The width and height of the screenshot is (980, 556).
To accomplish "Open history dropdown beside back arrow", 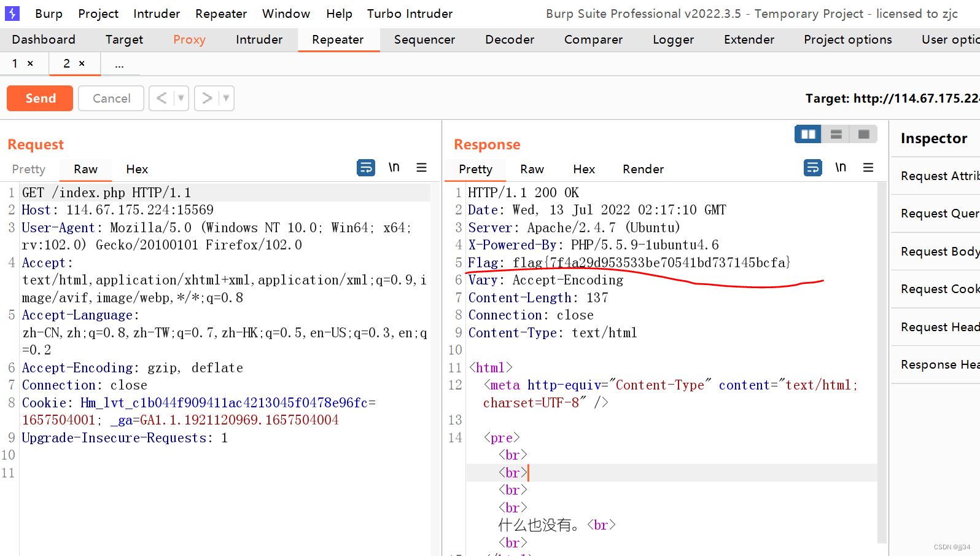I will click(x=181, y=98).
